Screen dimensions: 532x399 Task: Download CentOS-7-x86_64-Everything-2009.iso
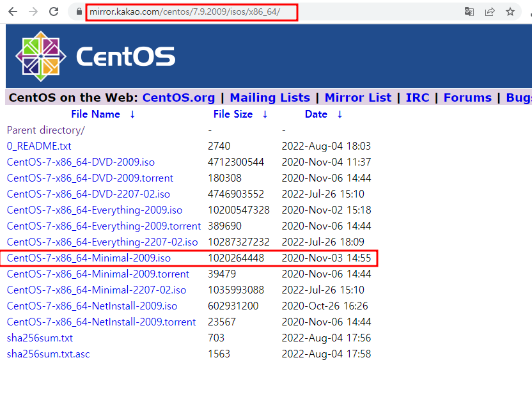(95, 210)
